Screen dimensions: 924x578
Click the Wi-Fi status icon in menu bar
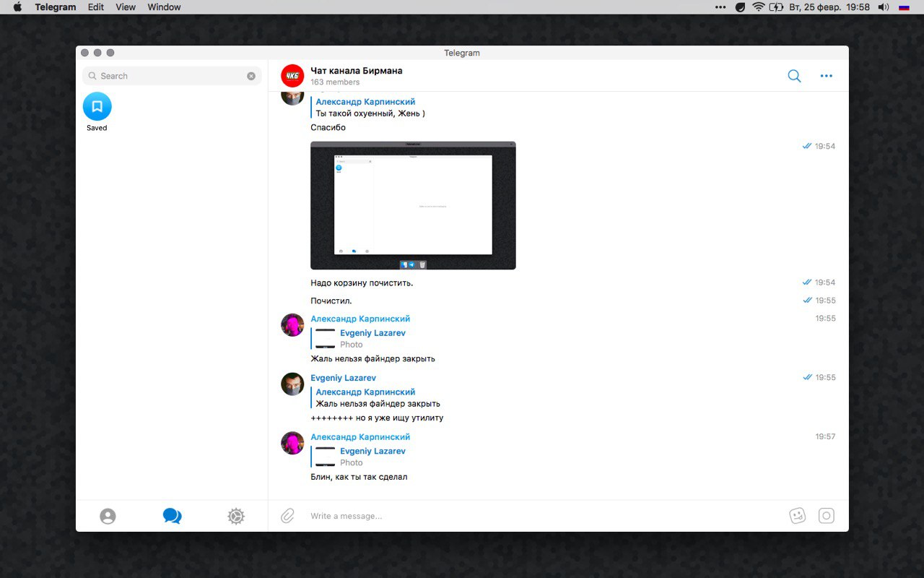click(758, 7)
